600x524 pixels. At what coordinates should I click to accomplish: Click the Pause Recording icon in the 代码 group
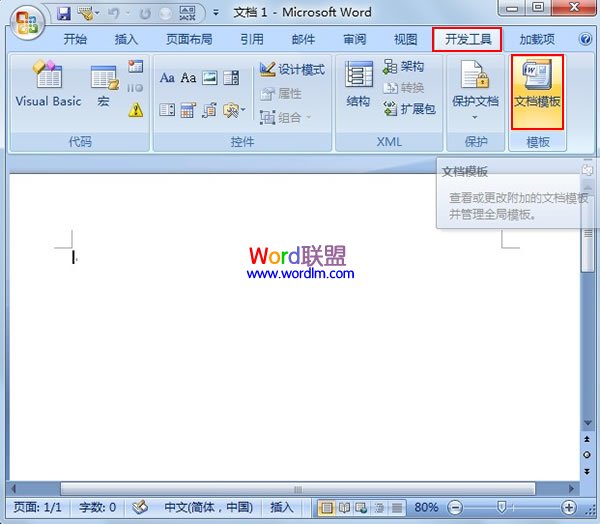click(x=135, y=88)
